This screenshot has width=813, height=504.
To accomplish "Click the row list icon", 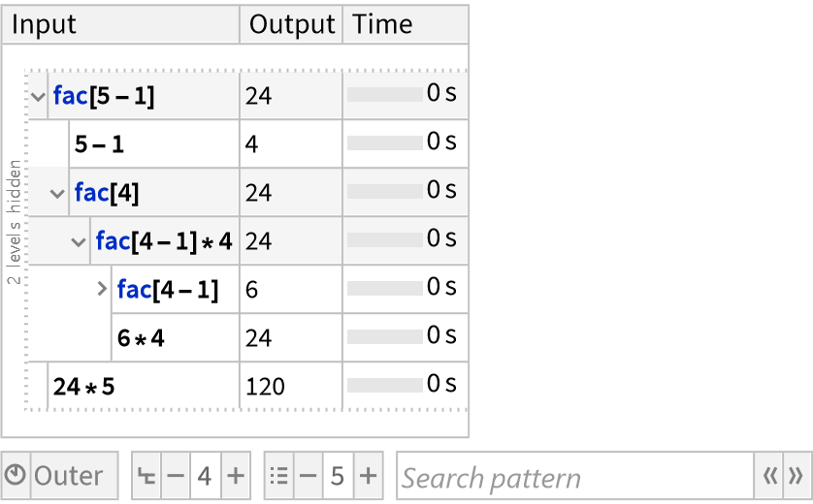I will tap(279, 476).
